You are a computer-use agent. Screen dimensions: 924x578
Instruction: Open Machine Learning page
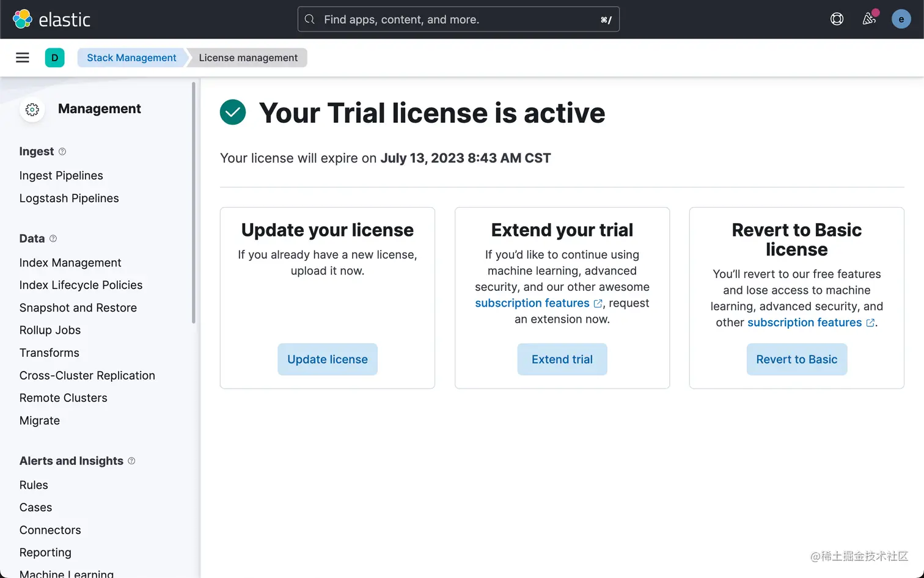click(67, 573)
